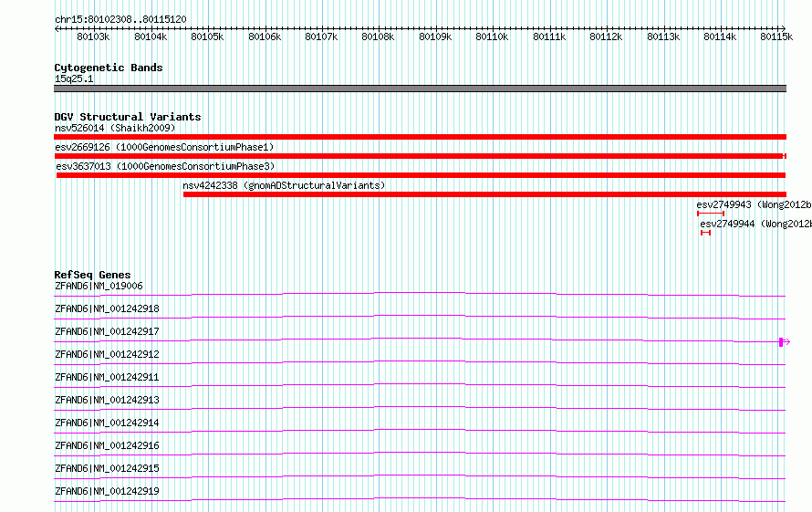
Task: Click the DGV Structural Variants track title
Action: coord(128,117)
